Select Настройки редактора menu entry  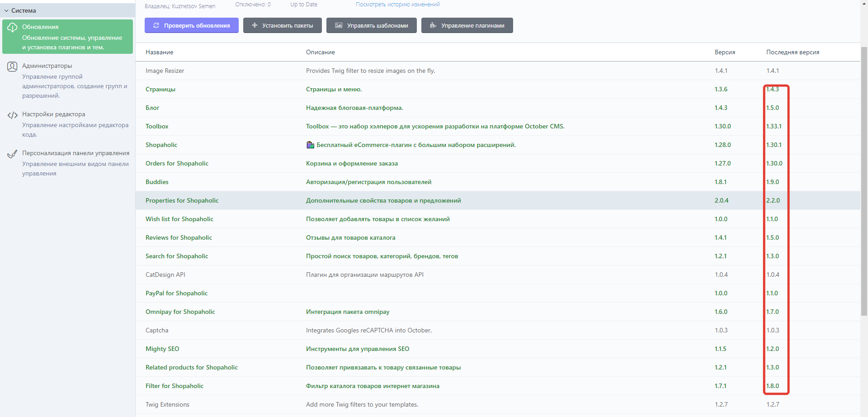coord(67,124)
